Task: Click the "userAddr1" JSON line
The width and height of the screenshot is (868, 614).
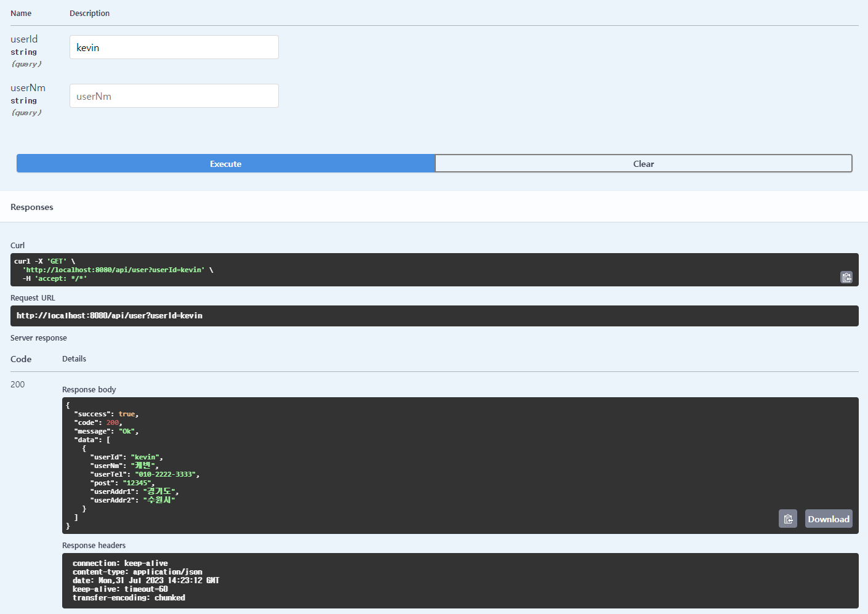Action: click(x=134, y=491)
